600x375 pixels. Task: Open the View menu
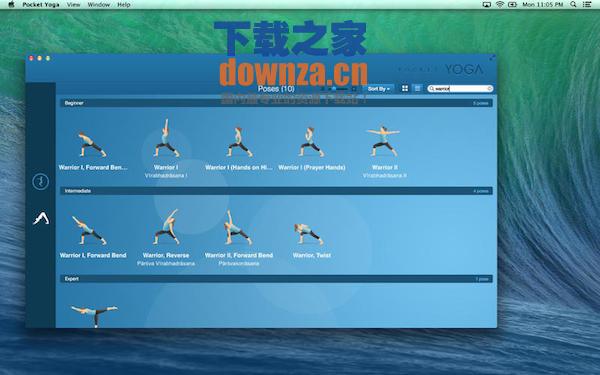pyautogui.click(x=73, y=5)
